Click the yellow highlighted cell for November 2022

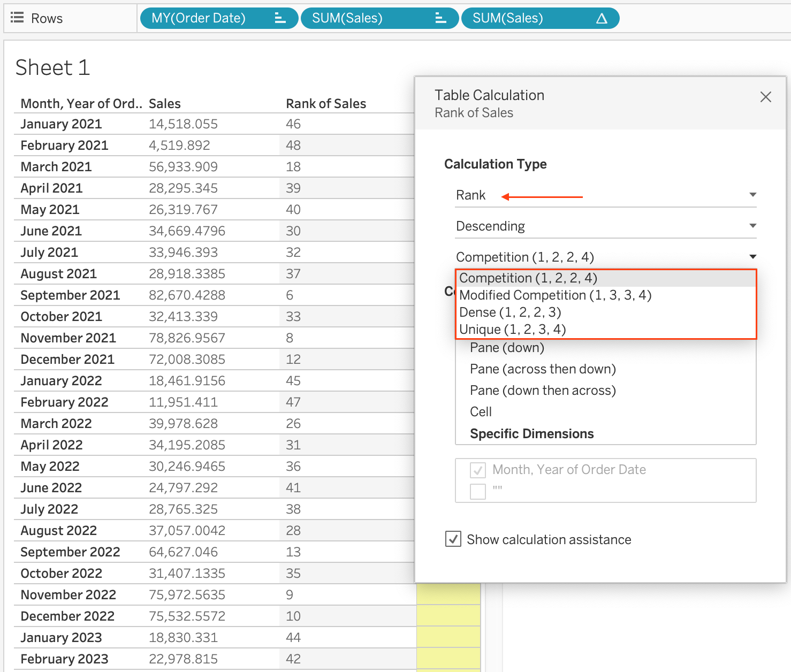(x=448, y=594)
